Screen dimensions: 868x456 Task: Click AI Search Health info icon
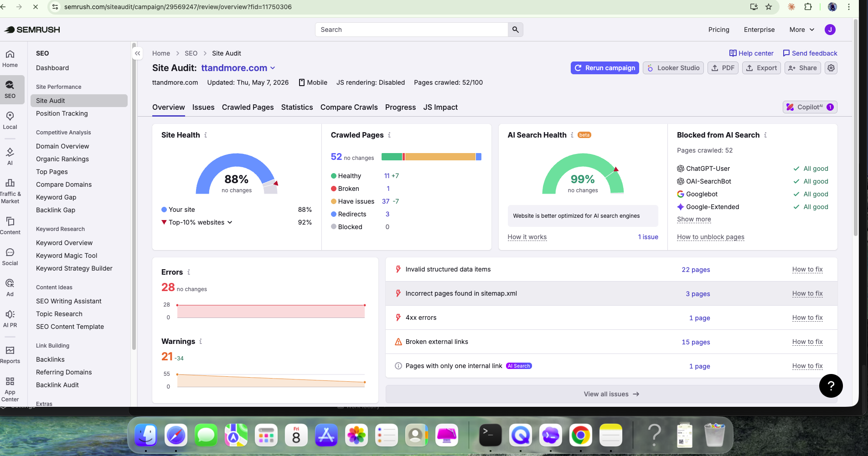click(x=572, y=135)
